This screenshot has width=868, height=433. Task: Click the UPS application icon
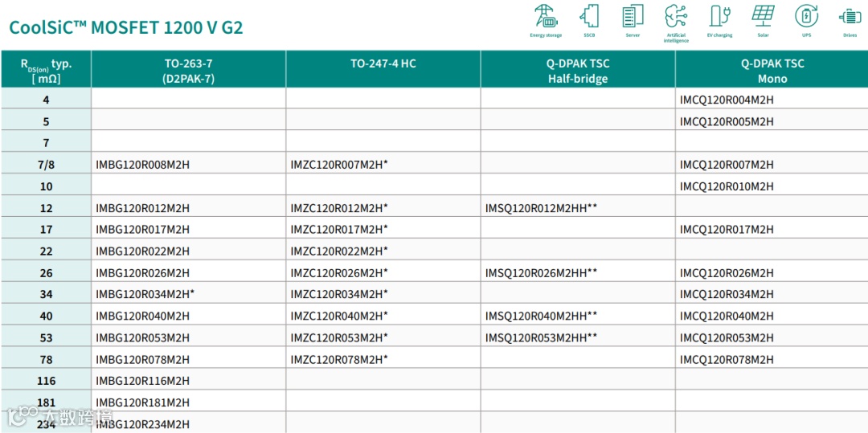pos(806,16)
